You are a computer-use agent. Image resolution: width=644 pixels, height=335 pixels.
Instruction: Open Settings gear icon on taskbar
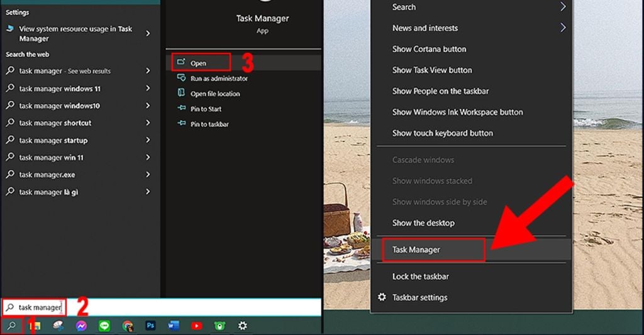click(x=242, y=326)
